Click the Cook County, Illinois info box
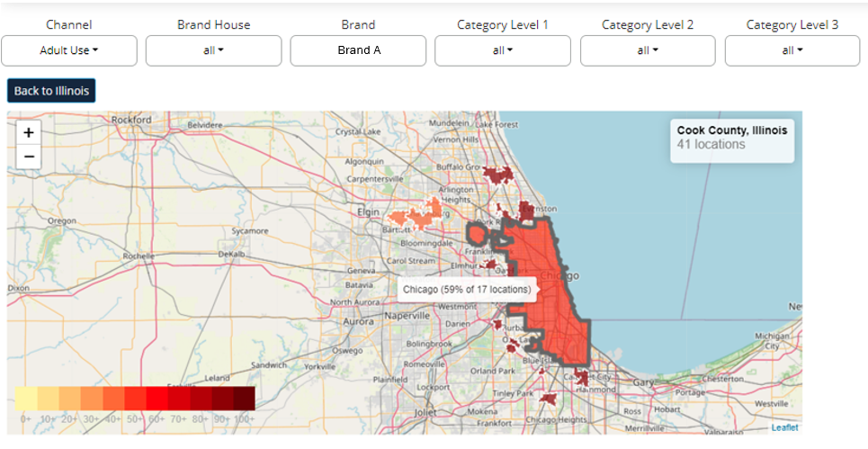The width and height of the screenshot is (868, 449). 731,138
